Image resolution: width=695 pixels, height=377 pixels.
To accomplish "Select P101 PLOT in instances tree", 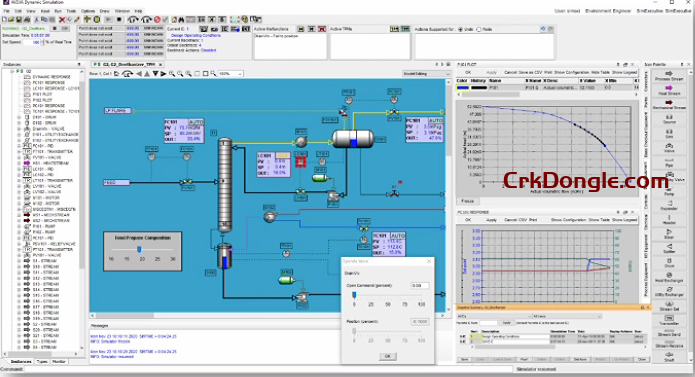I will pyautogui.click(x=42, y=94).
